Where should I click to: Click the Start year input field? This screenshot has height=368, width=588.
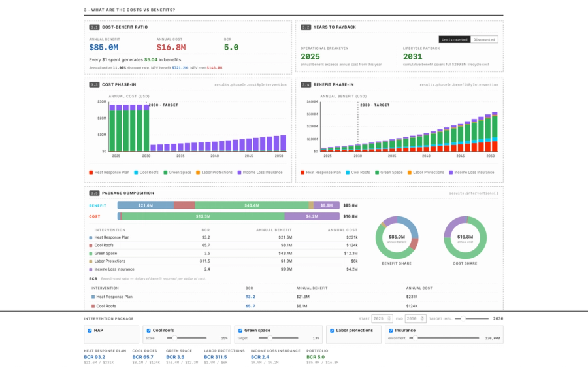click(x=382, y=318)
